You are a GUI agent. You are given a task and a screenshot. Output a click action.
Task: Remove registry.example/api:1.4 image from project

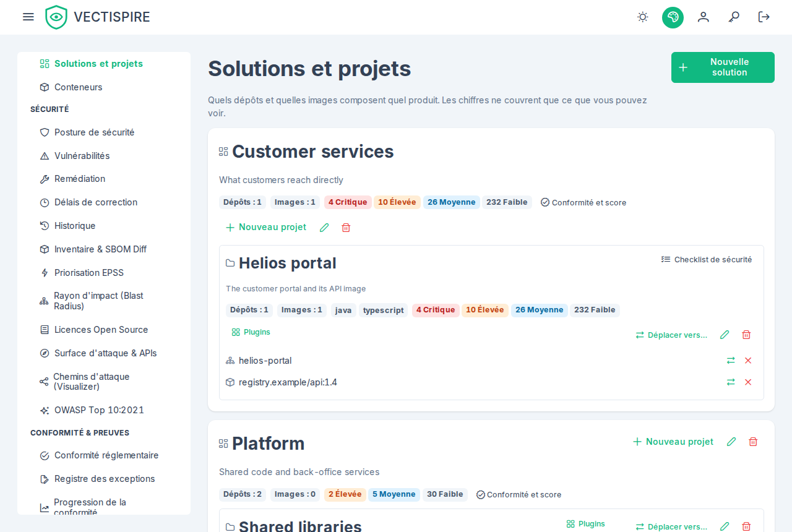pos(748,382)
